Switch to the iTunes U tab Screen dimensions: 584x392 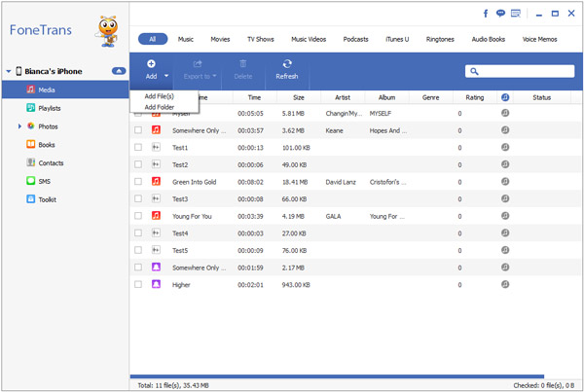pyautogui.click(x=397, y=39)
